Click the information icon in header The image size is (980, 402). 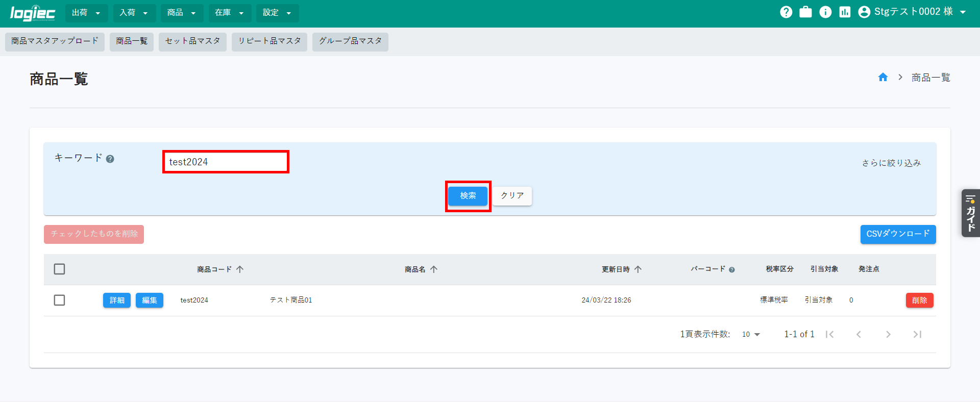coord(825,12)
